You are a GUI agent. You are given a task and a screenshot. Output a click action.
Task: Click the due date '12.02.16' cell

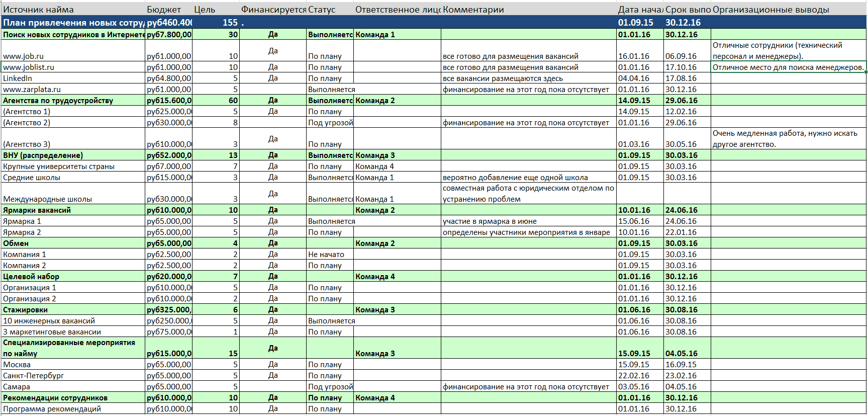(x=687, y=111)
